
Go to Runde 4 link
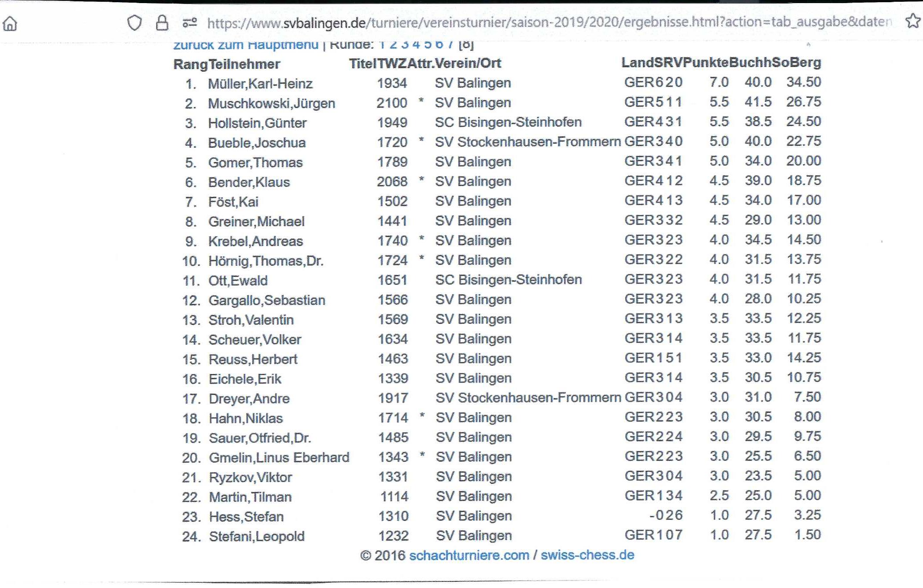point(416,44)
